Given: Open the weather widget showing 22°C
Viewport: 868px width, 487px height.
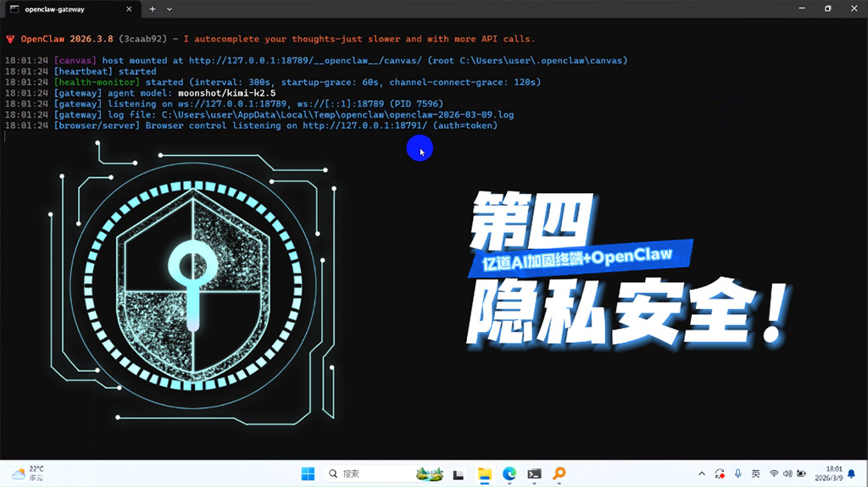Looking at the screenshot, I should (28, 473).
